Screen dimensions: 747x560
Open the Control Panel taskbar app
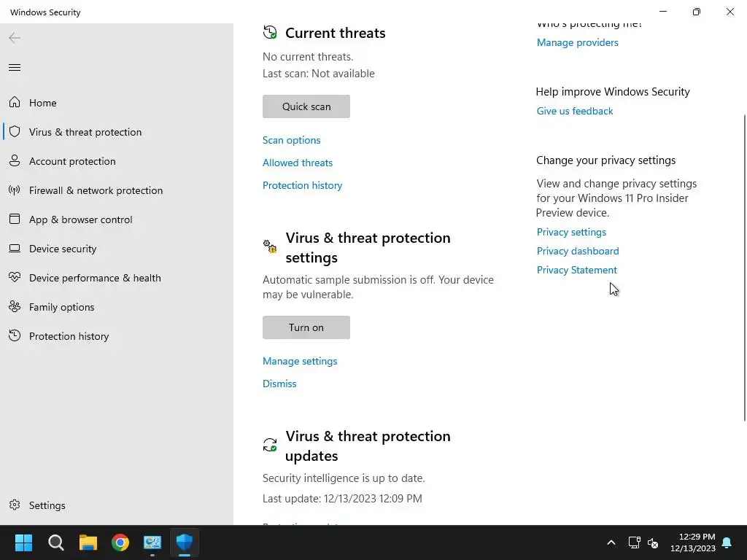click(152, 542)
